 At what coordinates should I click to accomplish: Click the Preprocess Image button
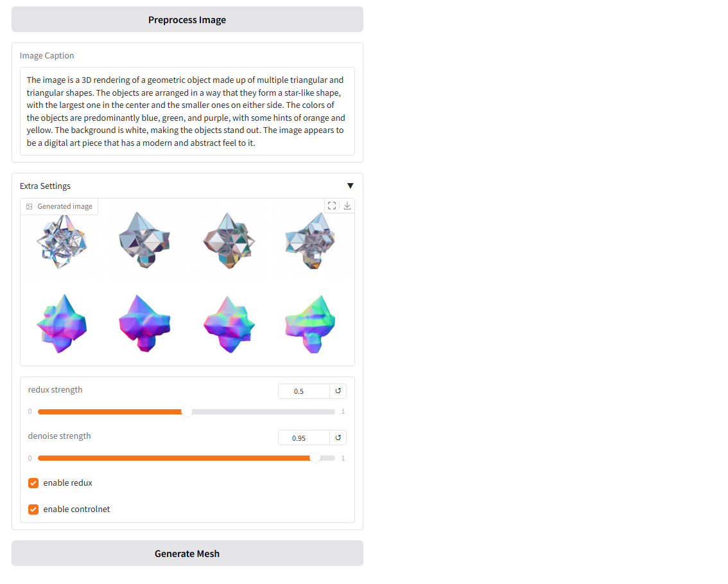(187, 20)
